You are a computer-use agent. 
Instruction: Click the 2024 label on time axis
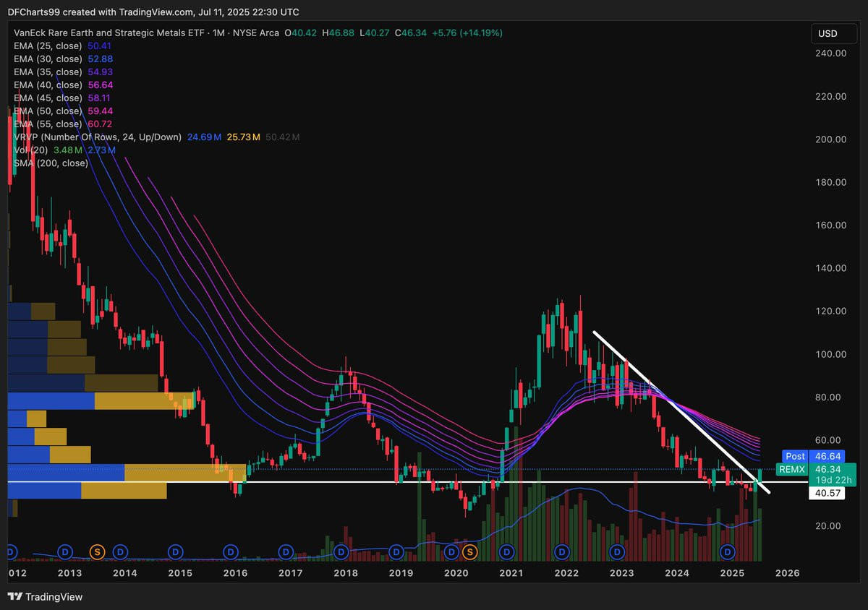[x=677, y=572]
